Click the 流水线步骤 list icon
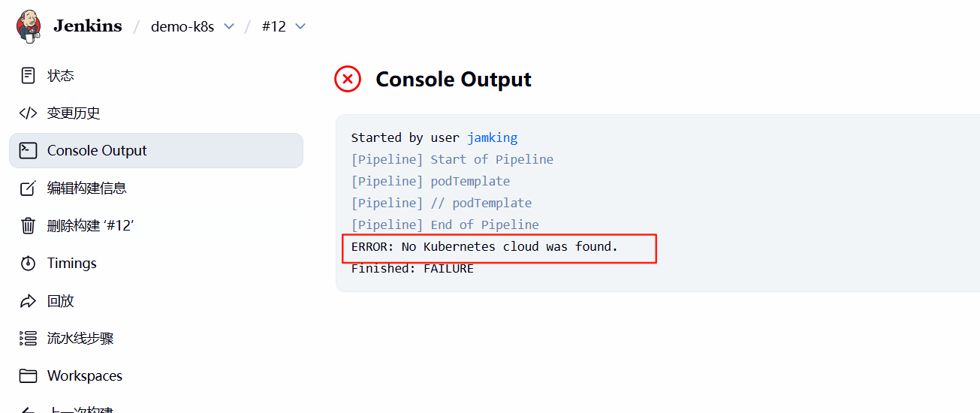The image size is (980, 413). pyautogui.click(x=28, y=338)
